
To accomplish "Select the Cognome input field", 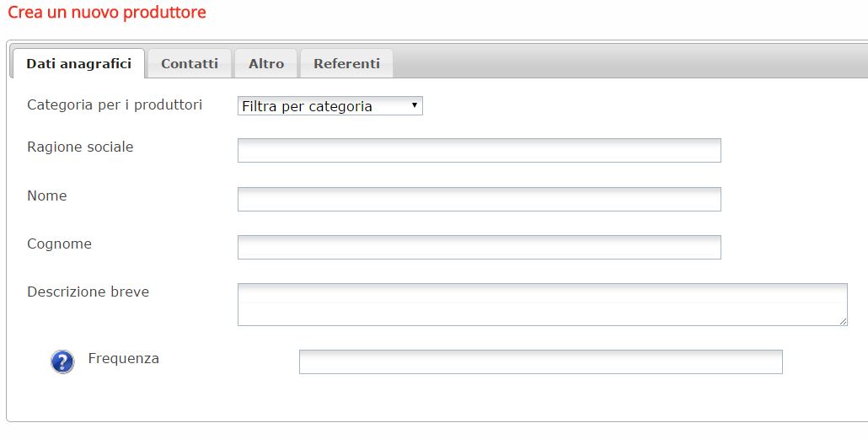I will tap(480, 248).
